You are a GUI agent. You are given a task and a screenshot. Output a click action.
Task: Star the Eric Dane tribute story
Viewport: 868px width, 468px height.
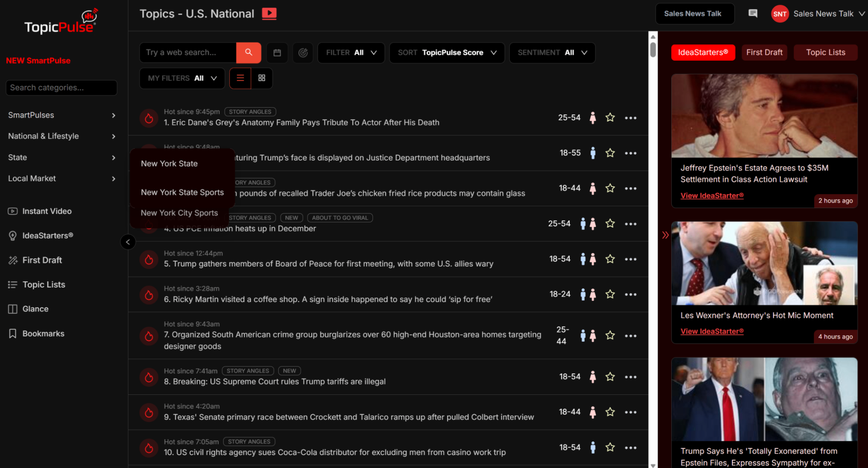coord(610,118)
